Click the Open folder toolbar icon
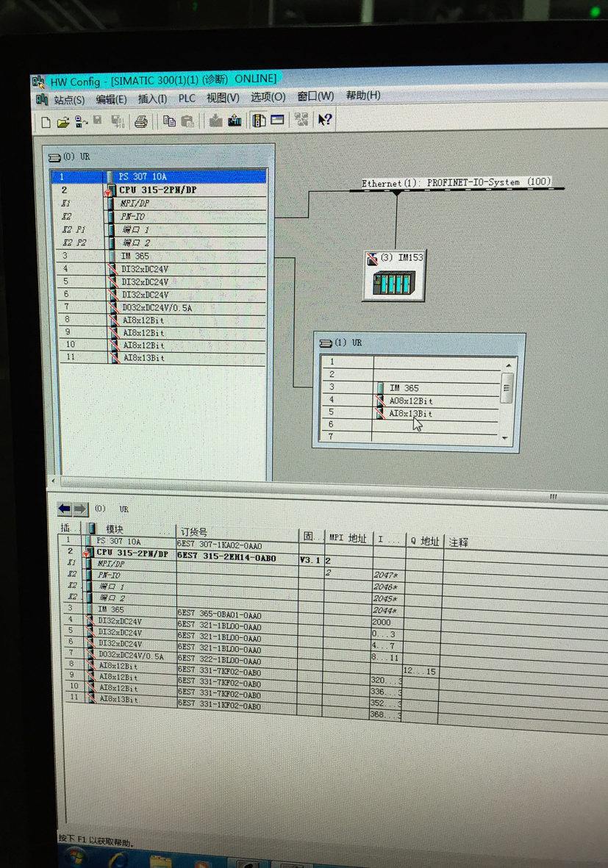Screen dimensions: 608x868 (63, 122)
